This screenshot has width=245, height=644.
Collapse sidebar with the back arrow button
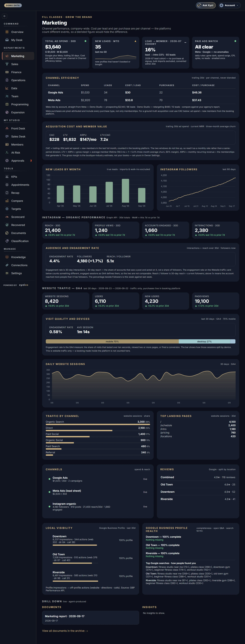click(4, 16)
